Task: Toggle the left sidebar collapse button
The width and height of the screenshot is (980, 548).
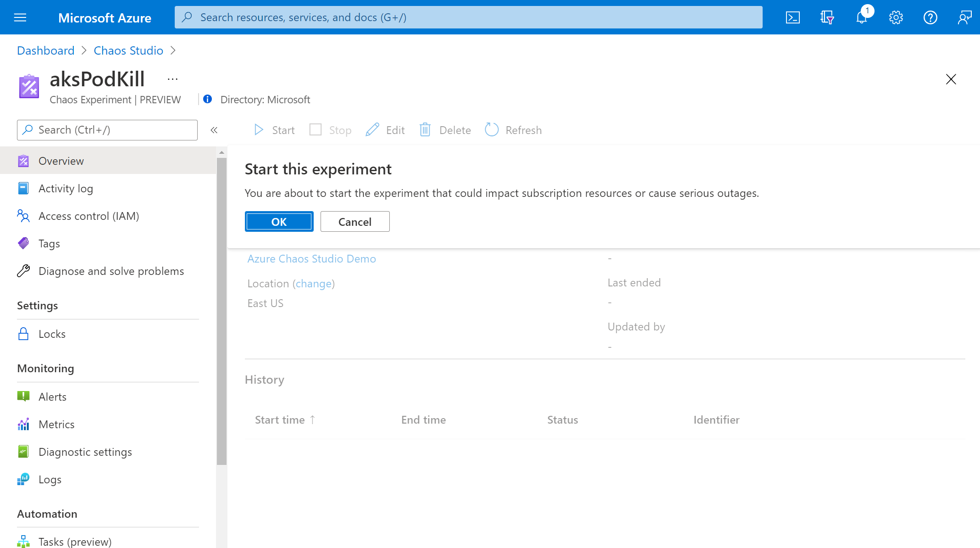Action: pyautogui.click(x=214, y=130)
